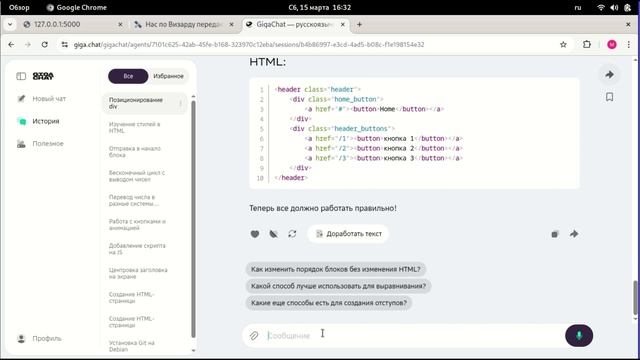The image size is (640, 360).
Task: Click the microphone voice input button
Action: (x=579, y=336)
